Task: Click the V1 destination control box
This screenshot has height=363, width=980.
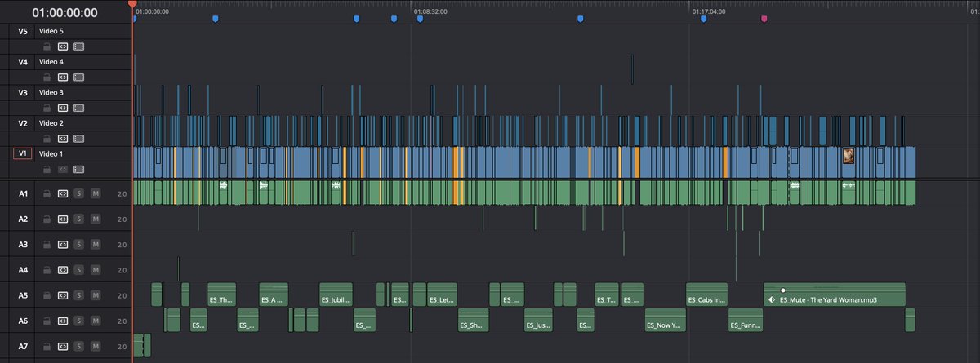Action: (x=23, y=153)
